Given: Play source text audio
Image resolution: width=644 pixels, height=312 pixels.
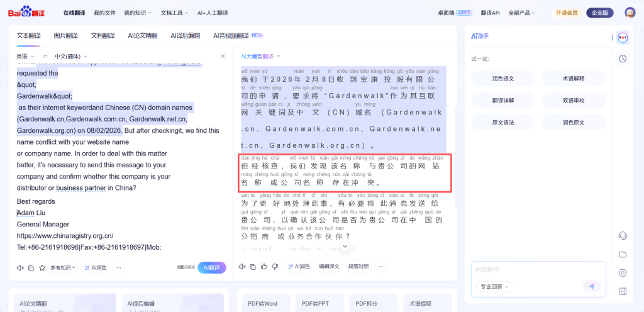Looking at the screenshot, I should point(19,268).
